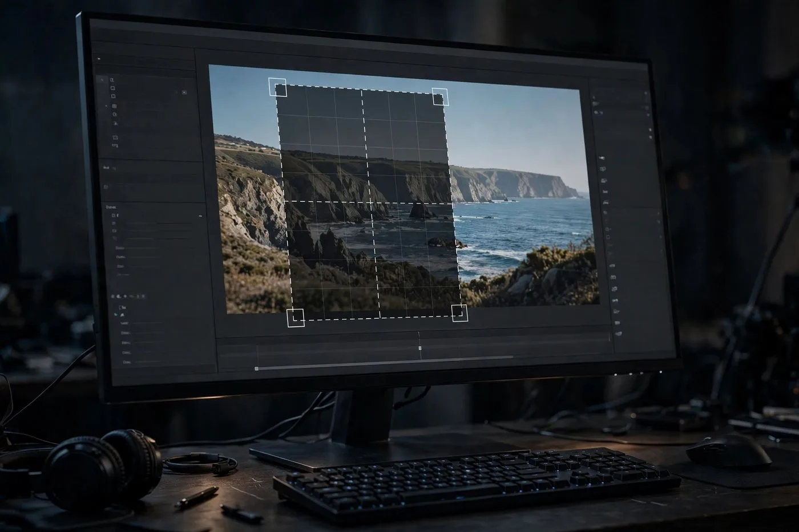The width and height of the screenshot is (799, 532).
Task: Click the playhead marker on the timeline
Action: [x=420, y=348]
